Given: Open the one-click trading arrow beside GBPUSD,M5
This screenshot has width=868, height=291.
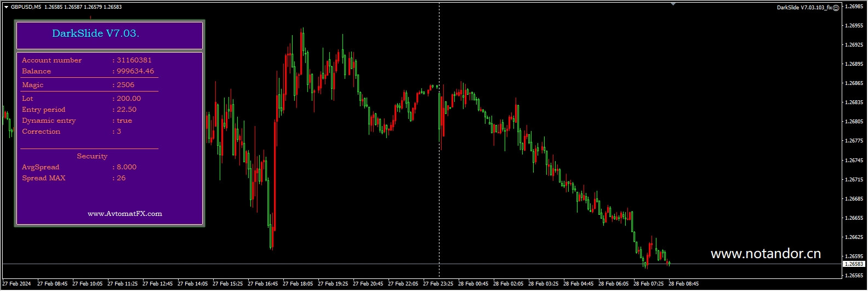Looking at the screenshot, I should [6, 7].
